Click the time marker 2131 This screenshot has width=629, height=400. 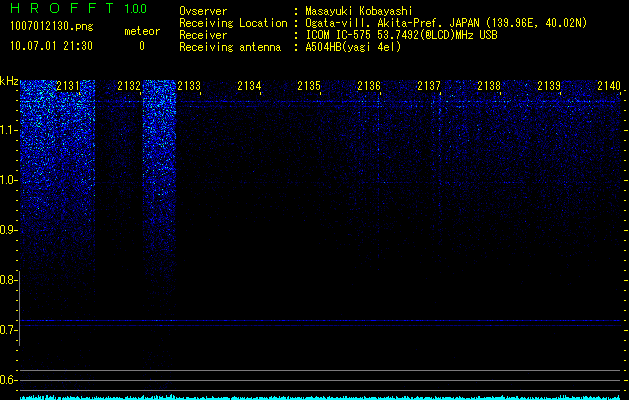[x=68, y=86]
